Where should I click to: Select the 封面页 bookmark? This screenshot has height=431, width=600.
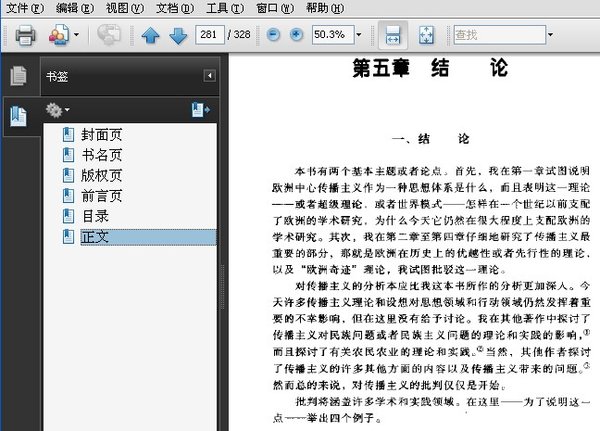(x=101, y=133)
